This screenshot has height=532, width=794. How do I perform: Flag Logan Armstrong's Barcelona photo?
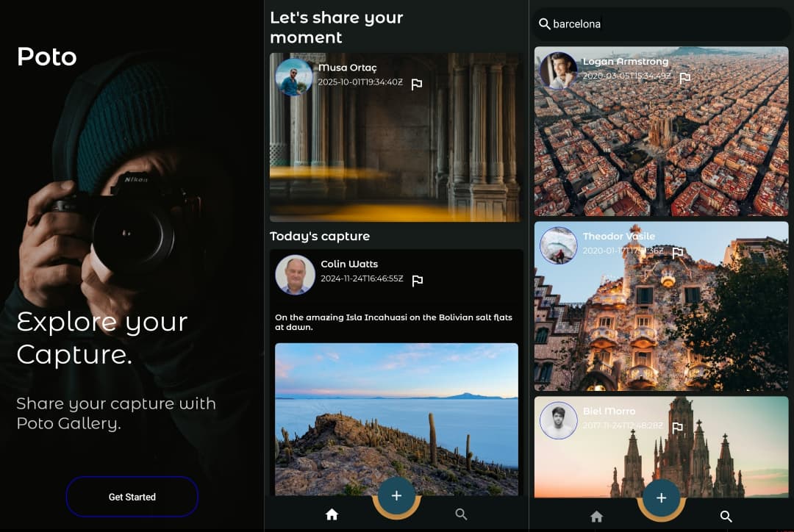(684, 78)
